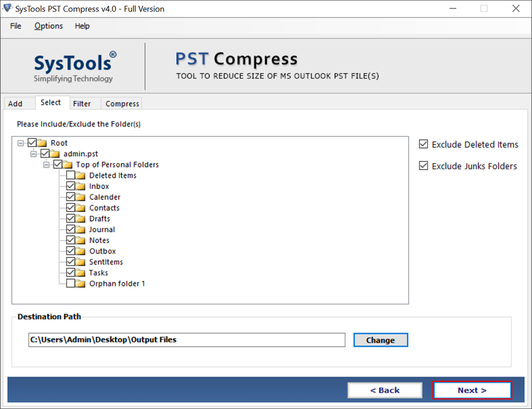The width and height of the screenshot is (532, 409).
Task: Click the admin.pst folder icon
Action: [55, 154]
